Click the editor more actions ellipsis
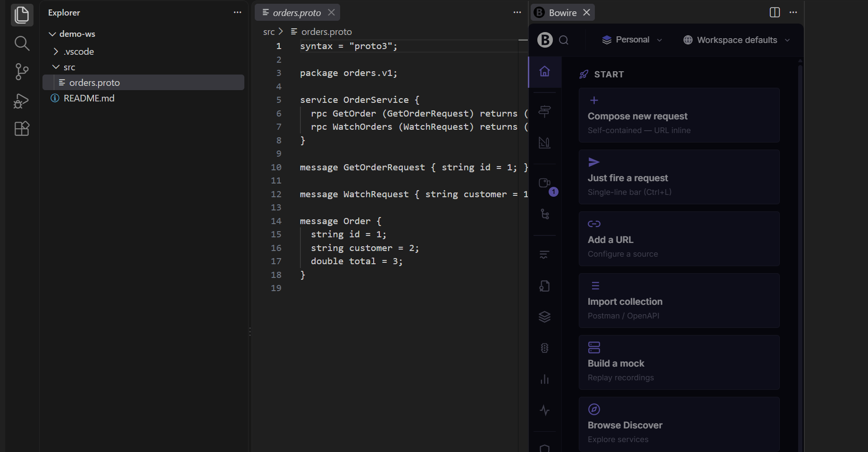This screenshot has height=452, width=868. pyautogui.click(x=517, y=13)
